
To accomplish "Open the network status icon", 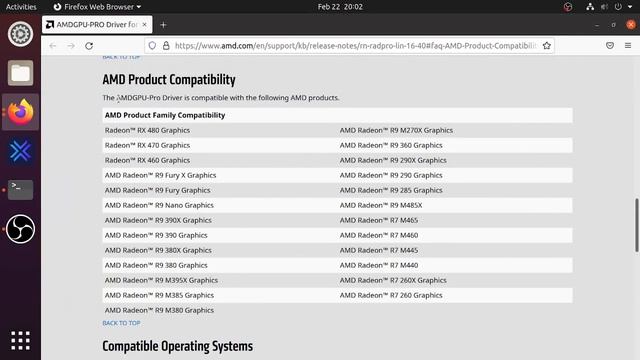I will [x=590, y=7].
